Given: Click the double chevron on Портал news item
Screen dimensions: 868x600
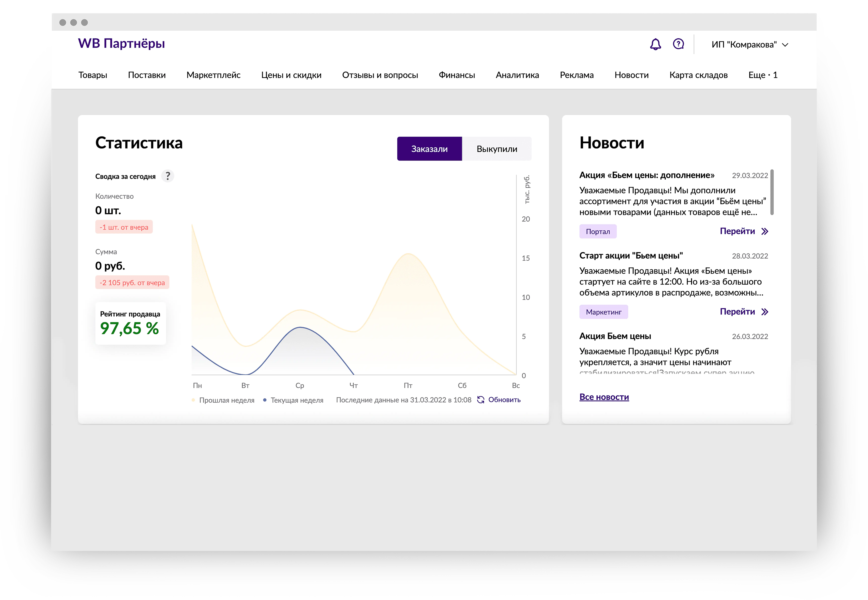Looking at the screenshot, I should (x=765, y=231).
